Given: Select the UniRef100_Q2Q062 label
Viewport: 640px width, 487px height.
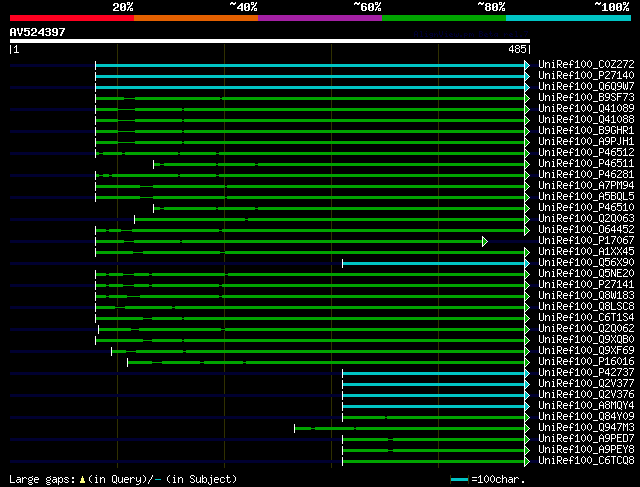Looking at the screenshot, I should (x=586, y=329).
